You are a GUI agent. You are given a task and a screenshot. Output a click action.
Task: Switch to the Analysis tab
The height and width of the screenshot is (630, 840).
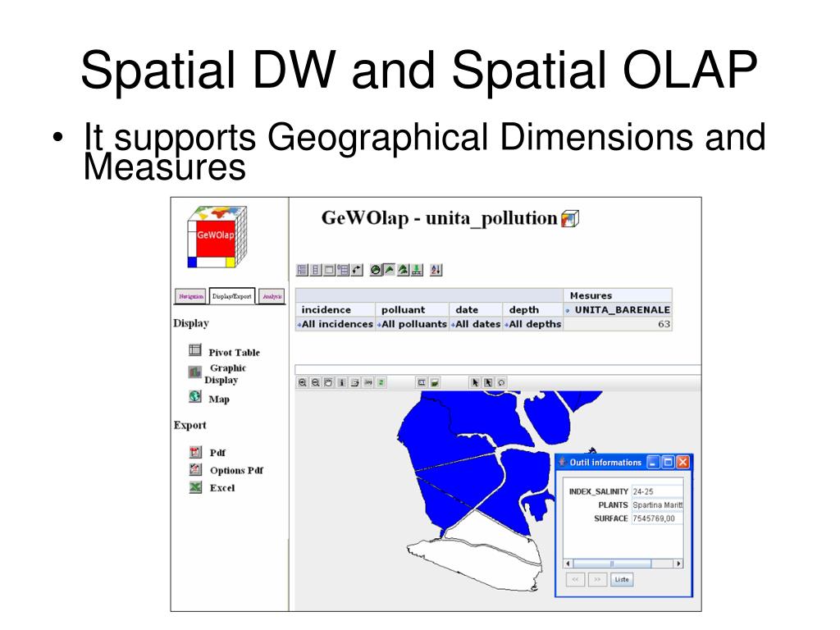click(x=272, y=296)
